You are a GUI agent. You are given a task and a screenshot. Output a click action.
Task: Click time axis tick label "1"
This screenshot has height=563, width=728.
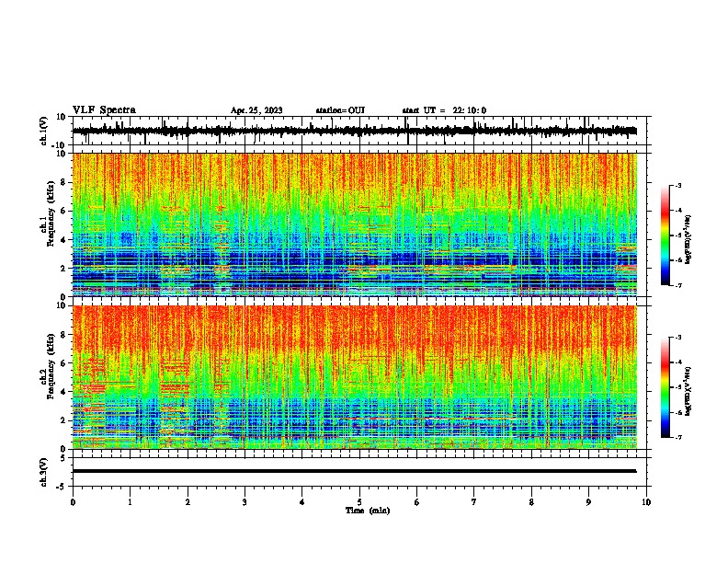130,502
